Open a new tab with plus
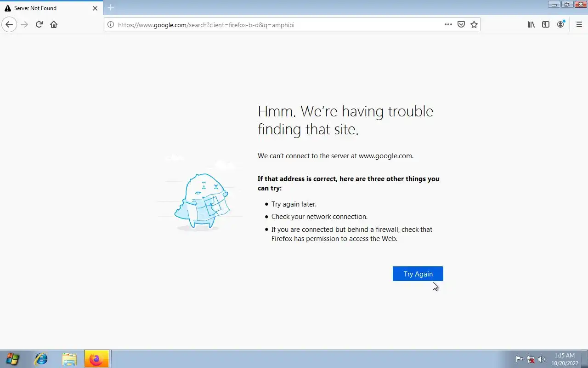Viewport: 588px width, 368px height. [111, 8]
